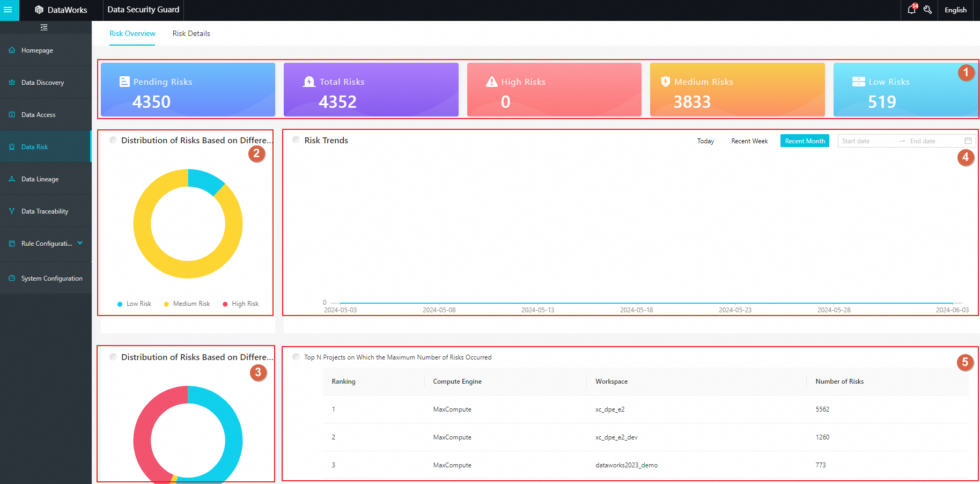This screenshot has width=980, height=484.
Task: Toggle Medium Risk legend in first donut chart
Action: [187, 304]
